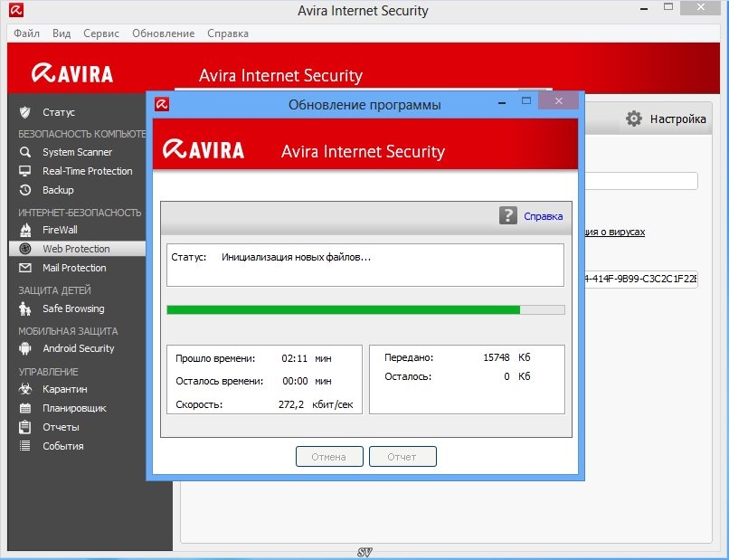Close the Обновление программы dialog
This screenshot has width=729, height=560.
pos(558,100)
